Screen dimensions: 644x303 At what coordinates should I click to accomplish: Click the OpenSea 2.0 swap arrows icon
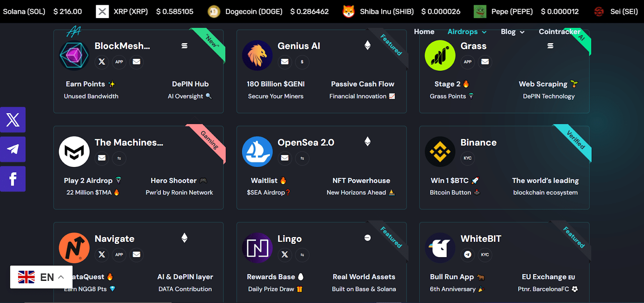click(302, 158)
